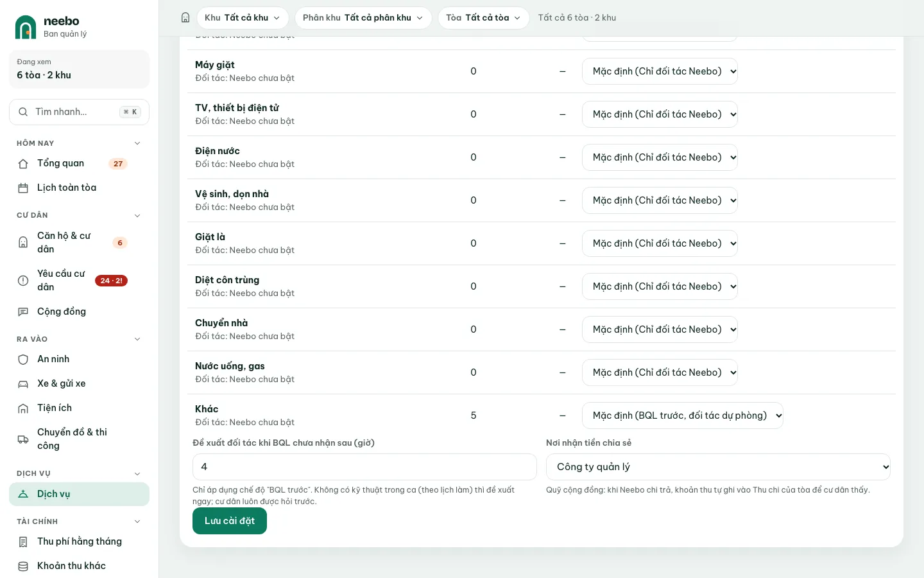Viewport: 924px width, 578px height.
Task: Open Máy giặt mode dropdown
Action: click(660, 71)
